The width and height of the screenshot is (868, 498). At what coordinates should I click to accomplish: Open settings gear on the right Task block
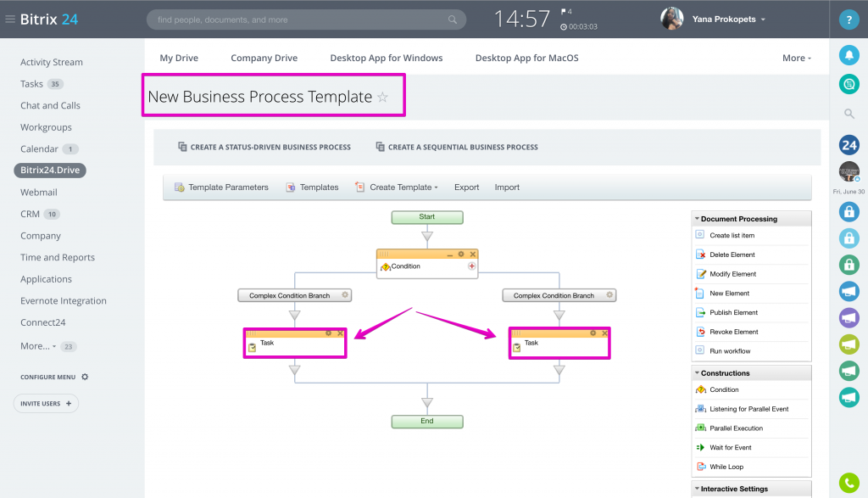click(x=593, y=333)
